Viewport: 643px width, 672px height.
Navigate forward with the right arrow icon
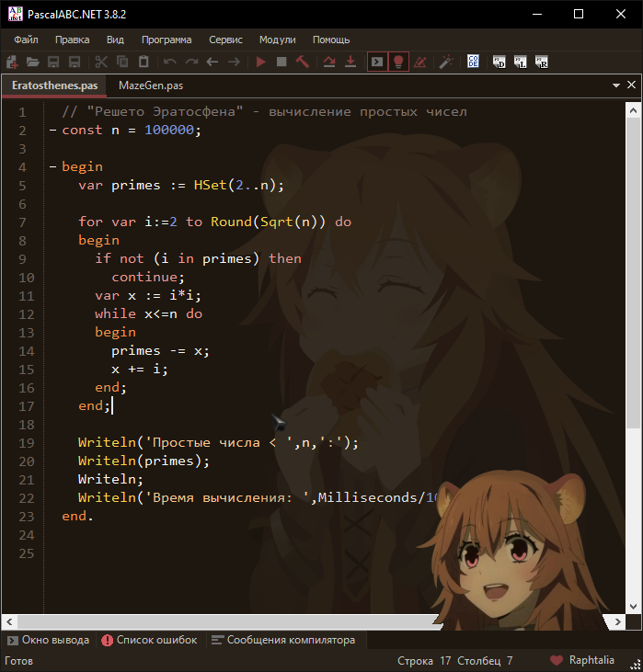click(x=234, y=63)
